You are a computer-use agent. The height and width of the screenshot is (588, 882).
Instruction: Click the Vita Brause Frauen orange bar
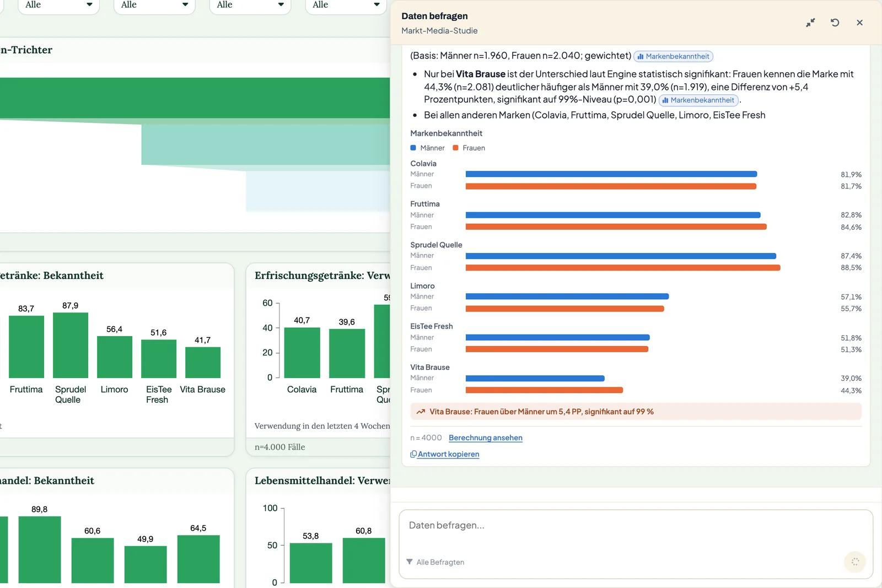[x=544, y=390]
